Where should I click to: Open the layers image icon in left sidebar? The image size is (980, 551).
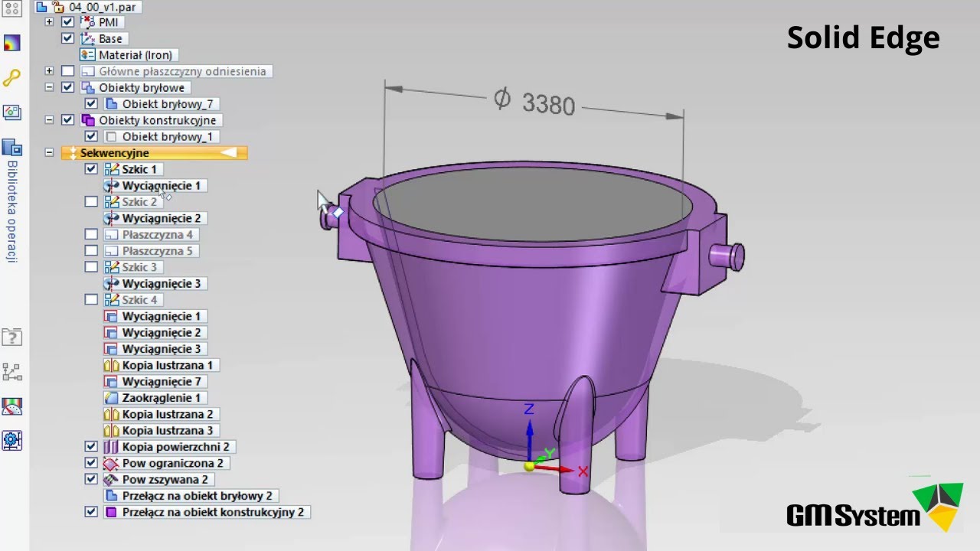(12, 112)
